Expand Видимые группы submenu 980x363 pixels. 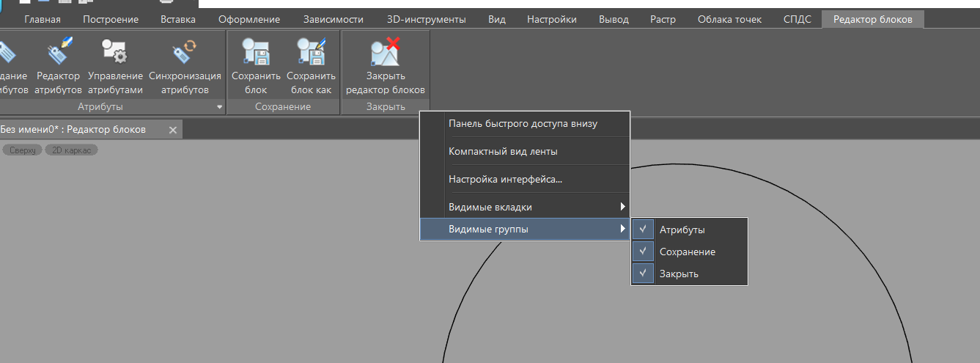coord(525,230)
